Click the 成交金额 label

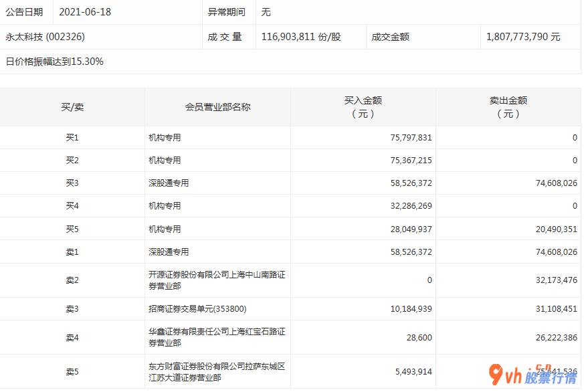pyautogui.click(x=390, y=37)
